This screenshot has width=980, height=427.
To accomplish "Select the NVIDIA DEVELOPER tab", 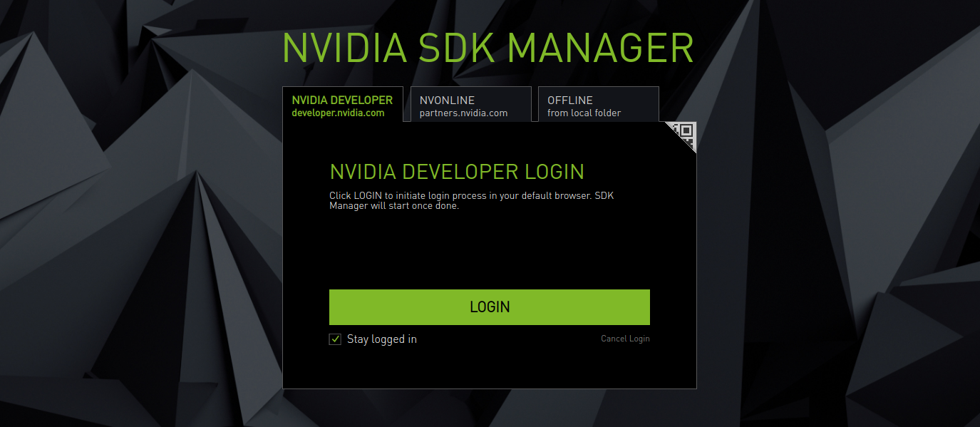I will (343, 104).
